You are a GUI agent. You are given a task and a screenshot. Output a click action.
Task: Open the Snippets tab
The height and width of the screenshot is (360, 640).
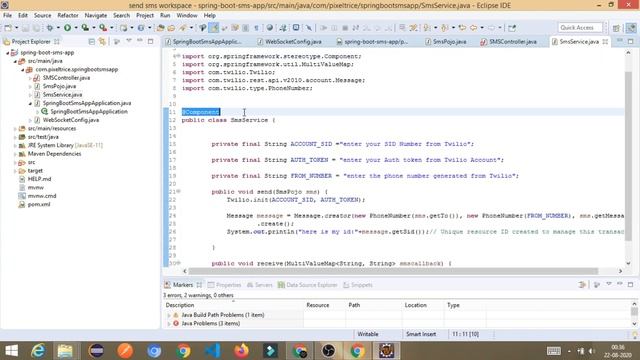358,285
